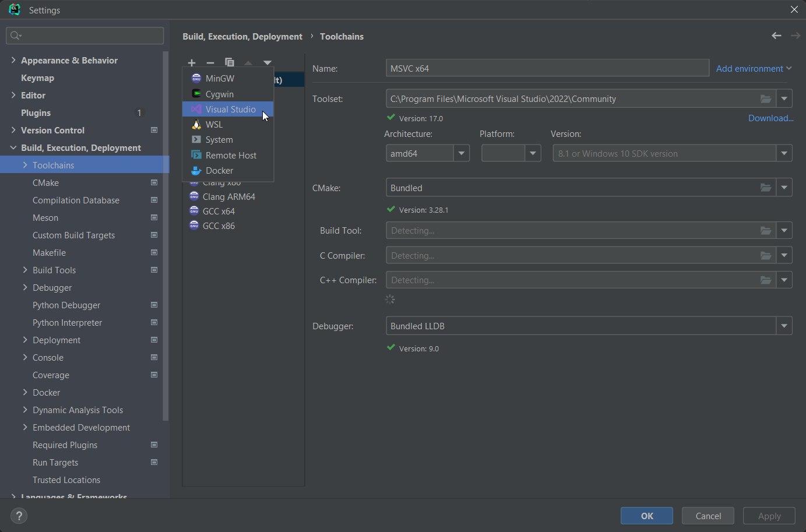Image resolution: width=806 pixels, height=532 pixels.
Task: Select Visual Studio in the popup menu
Action: pyautogui.click(x=228, y=109)
